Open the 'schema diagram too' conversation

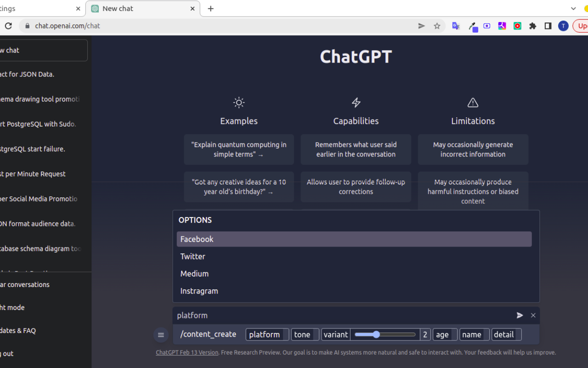(x=43, y=248)
